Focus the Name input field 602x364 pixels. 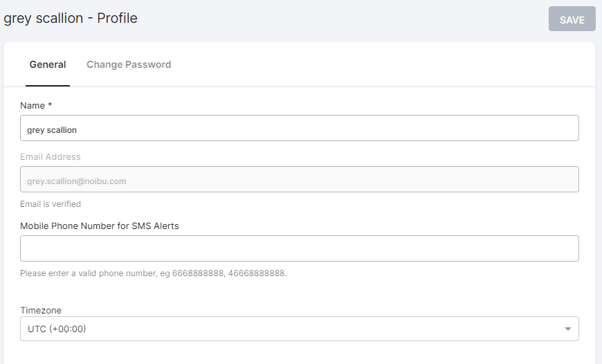tap(299, 128)
